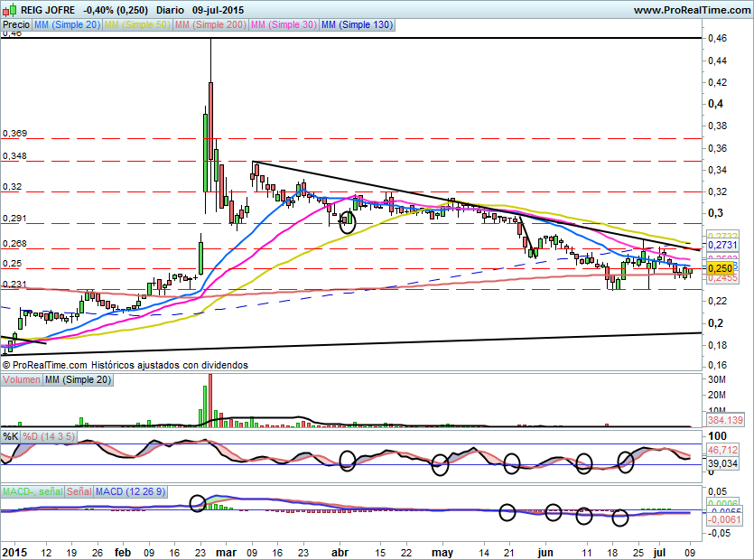Click the MM (Simple 130) blue indicator label
Viewport: 754px width, 560px height.
tap(357, 25)
